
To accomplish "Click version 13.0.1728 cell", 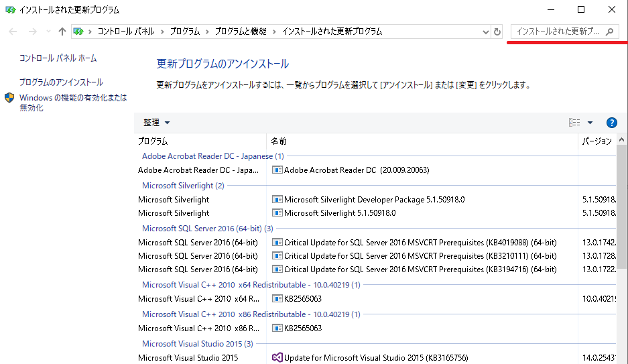I will click(x=599, y=255).
